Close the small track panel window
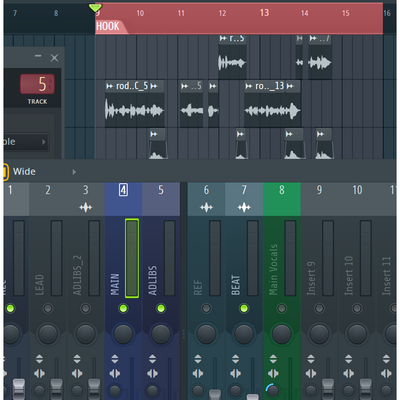Screen dimensions: 400x400 (x=54, y=58)
